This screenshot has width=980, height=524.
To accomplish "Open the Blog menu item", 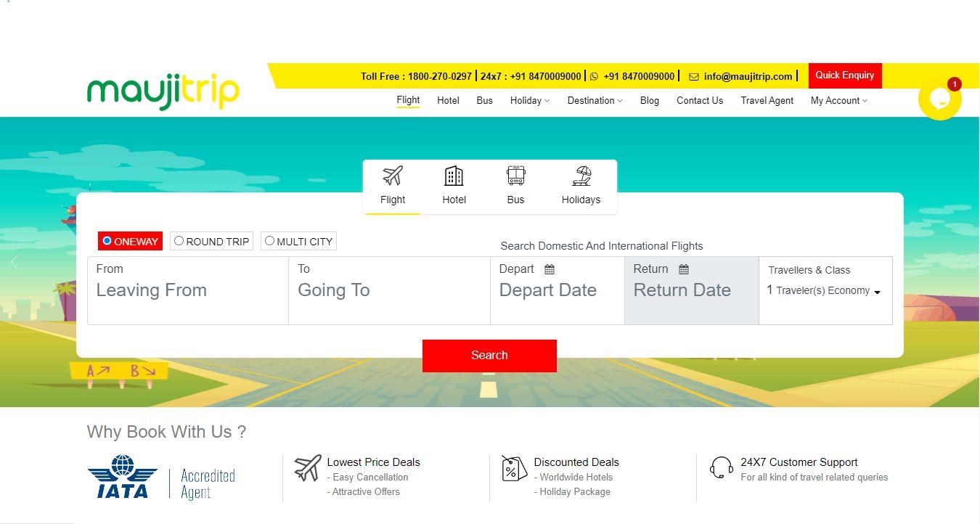I will click(x=649, y=101).
